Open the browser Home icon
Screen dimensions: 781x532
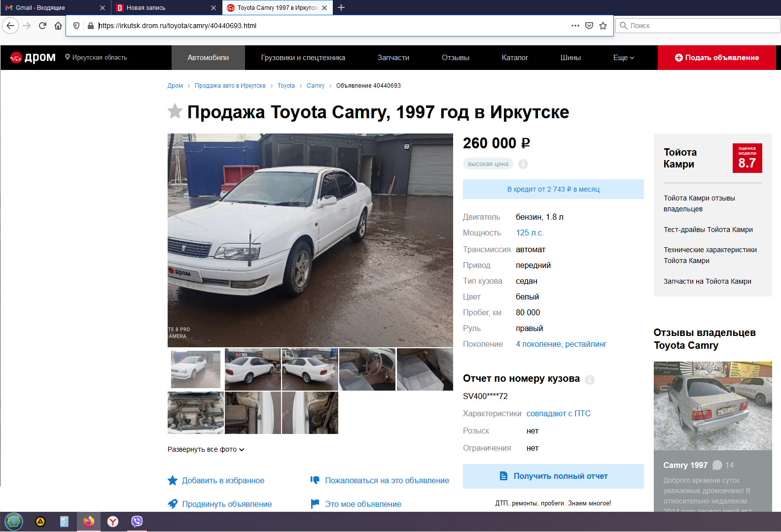tap(58, 26)
